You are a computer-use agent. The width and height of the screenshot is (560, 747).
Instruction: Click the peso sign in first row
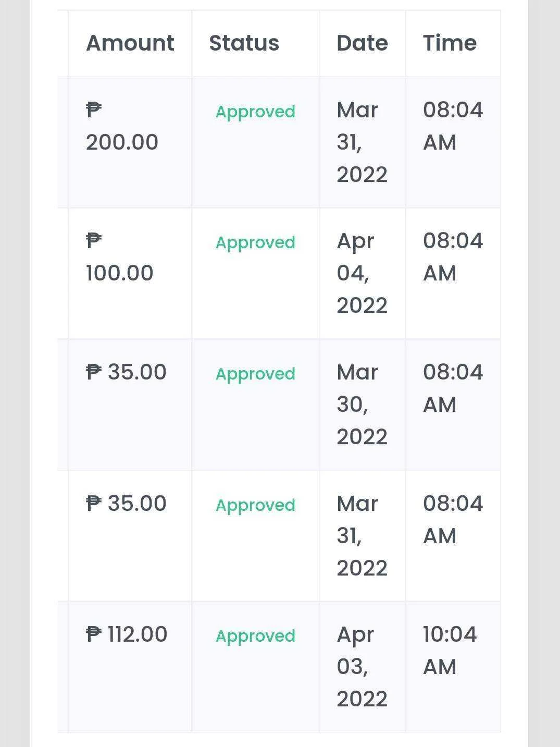94,110
